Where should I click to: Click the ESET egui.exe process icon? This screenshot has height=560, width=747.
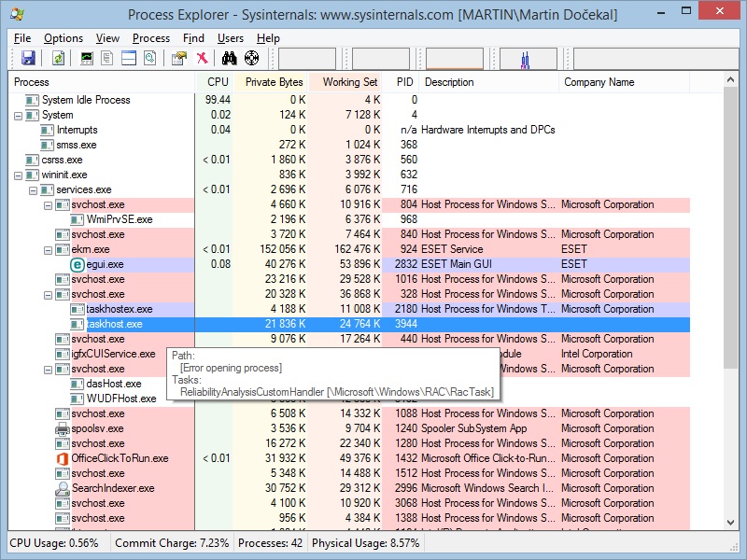click(x=78, y=264)
